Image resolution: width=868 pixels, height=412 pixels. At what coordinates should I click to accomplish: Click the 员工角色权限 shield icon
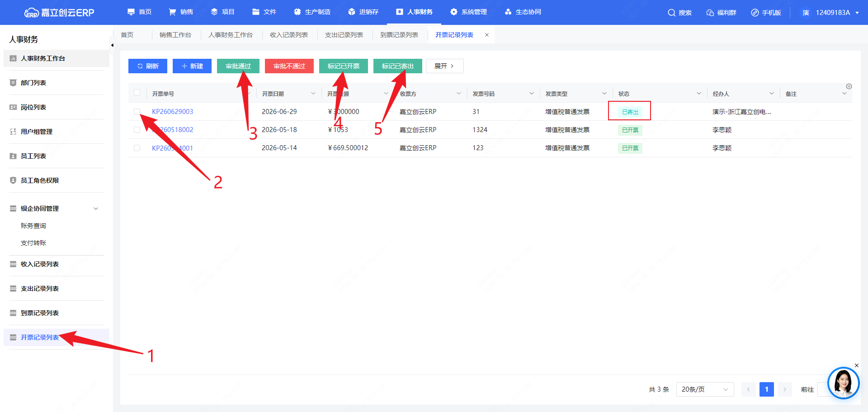point(13,180)
